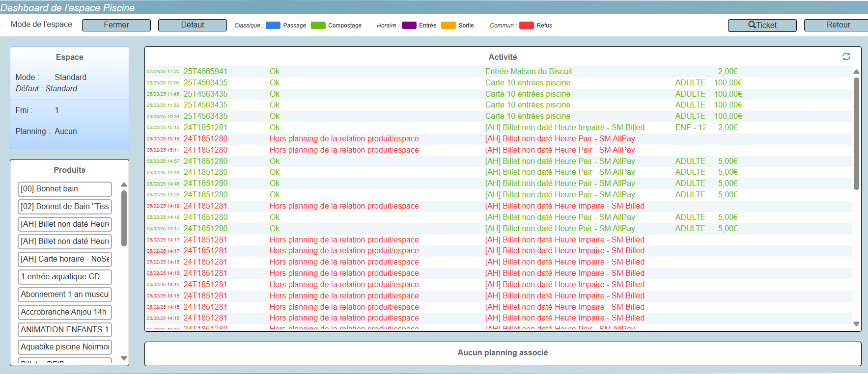This screenshot has width=868, height=374.
Task: Click the purple Entrée legend swatch
Action: point(409,26)
